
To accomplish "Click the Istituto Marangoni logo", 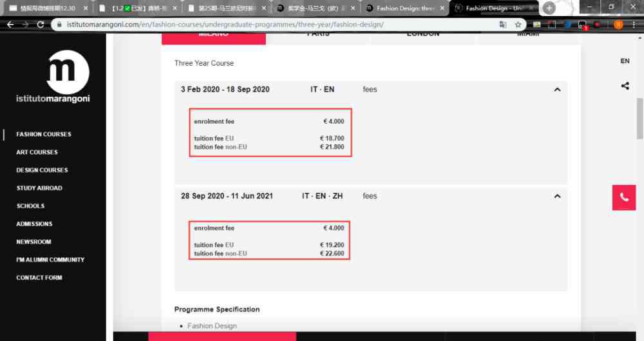I will click(x=53, y=77).
